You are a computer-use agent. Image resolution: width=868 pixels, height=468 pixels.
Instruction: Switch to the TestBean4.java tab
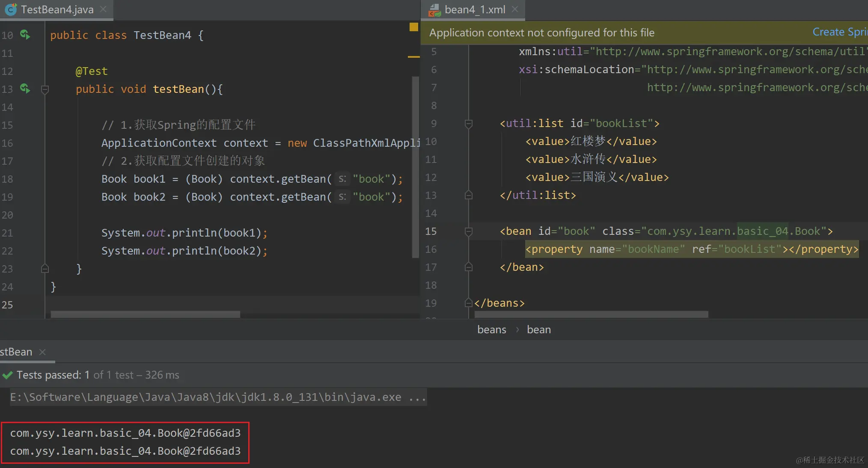[57, 9]
